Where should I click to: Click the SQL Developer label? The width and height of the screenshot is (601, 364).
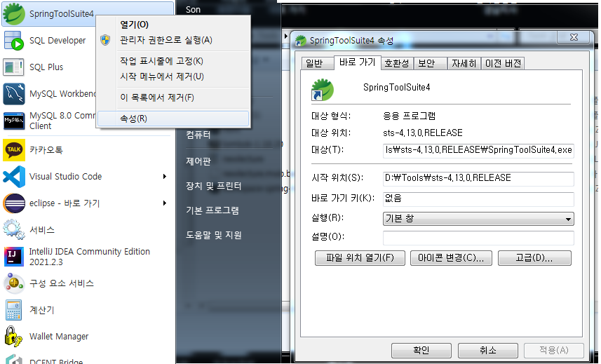point(58,40)
